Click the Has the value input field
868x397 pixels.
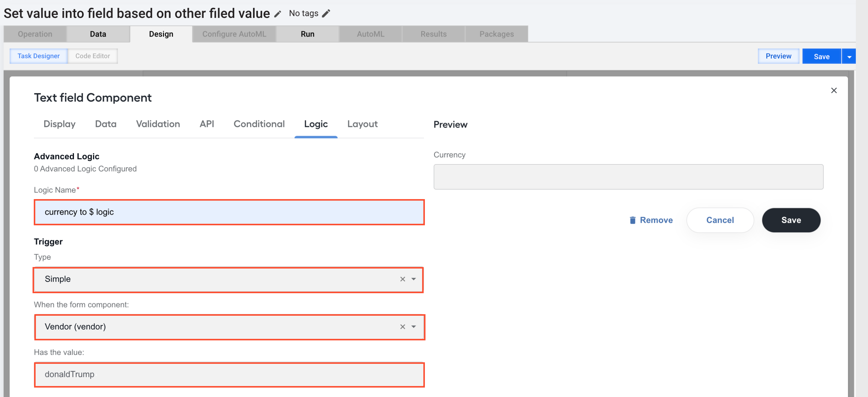click(229, 375)
